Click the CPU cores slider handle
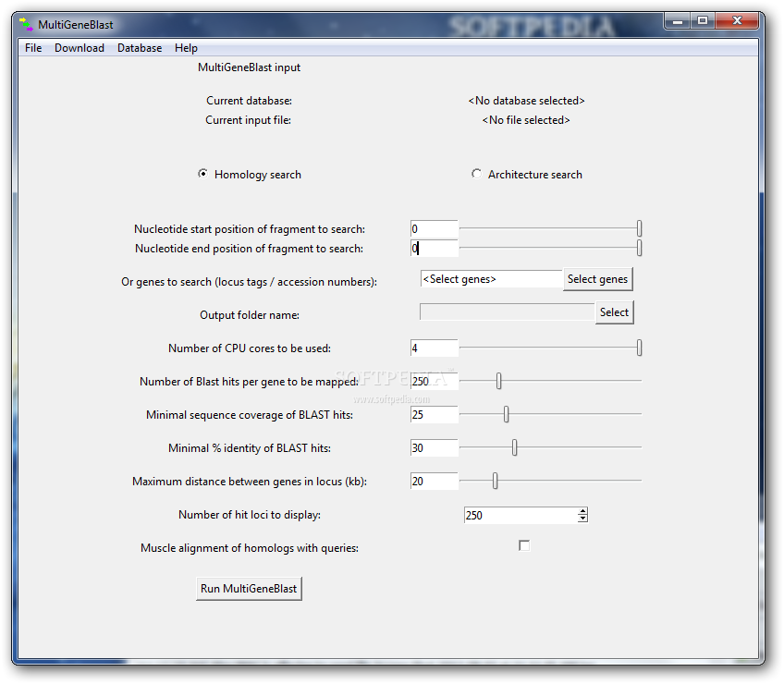Viewport: 784px width, 684px height. click(x=639, y=348)
